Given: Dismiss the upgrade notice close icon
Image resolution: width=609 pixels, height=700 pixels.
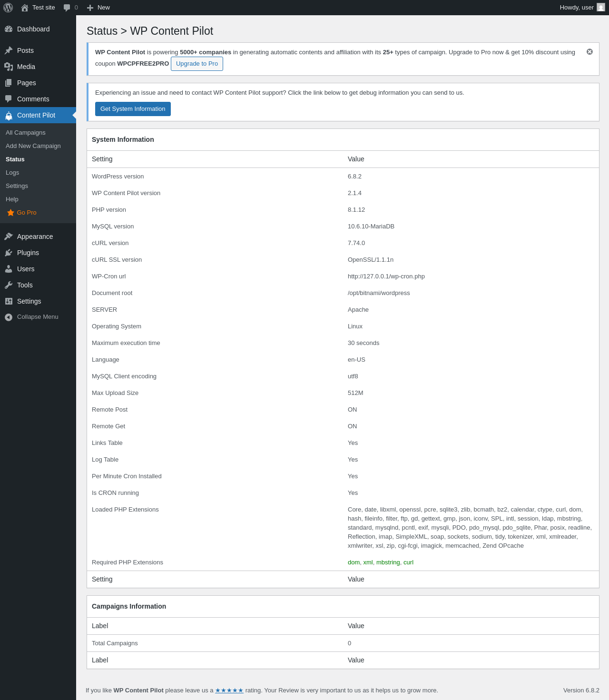Looking at the screenshot, I should coord(589,52).
